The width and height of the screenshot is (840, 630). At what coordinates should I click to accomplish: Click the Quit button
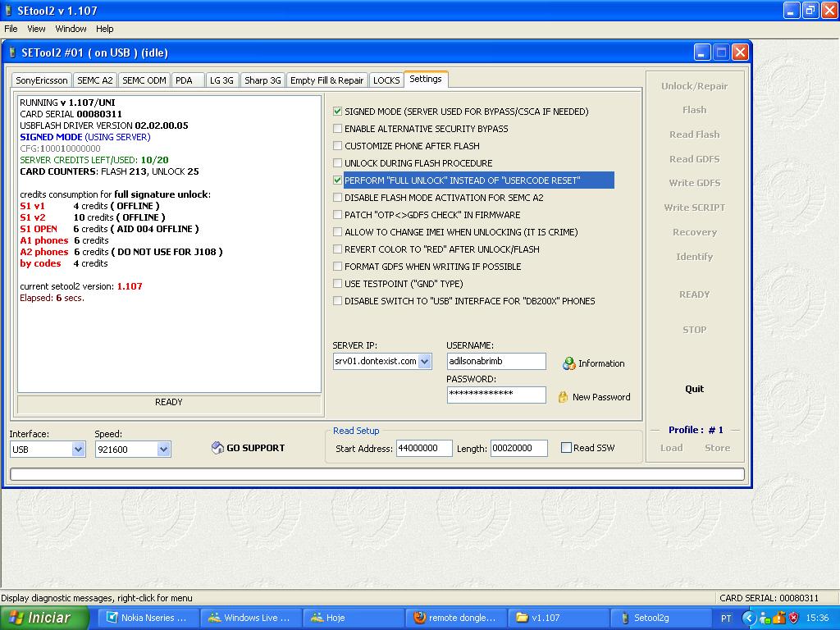point(694,389)
